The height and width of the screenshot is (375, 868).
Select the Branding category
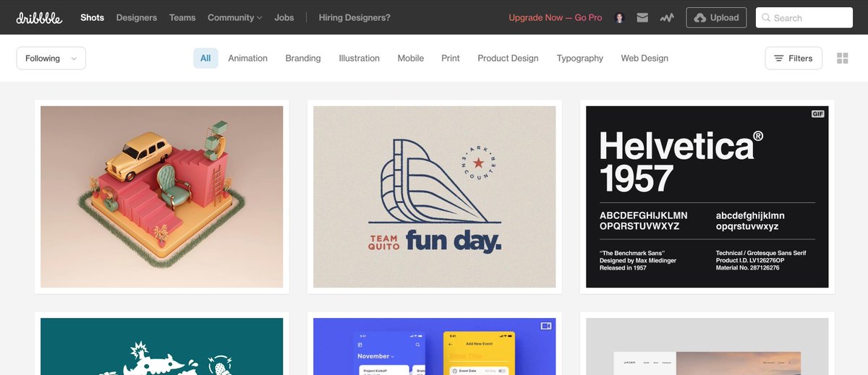[303, 59]
